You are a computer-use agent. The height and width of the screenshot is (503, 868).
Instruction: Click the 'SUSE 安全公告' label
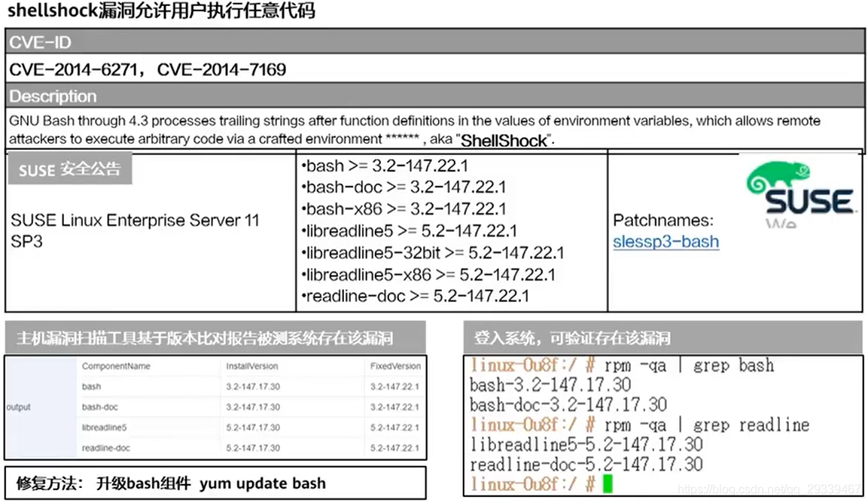coord(70,169)
